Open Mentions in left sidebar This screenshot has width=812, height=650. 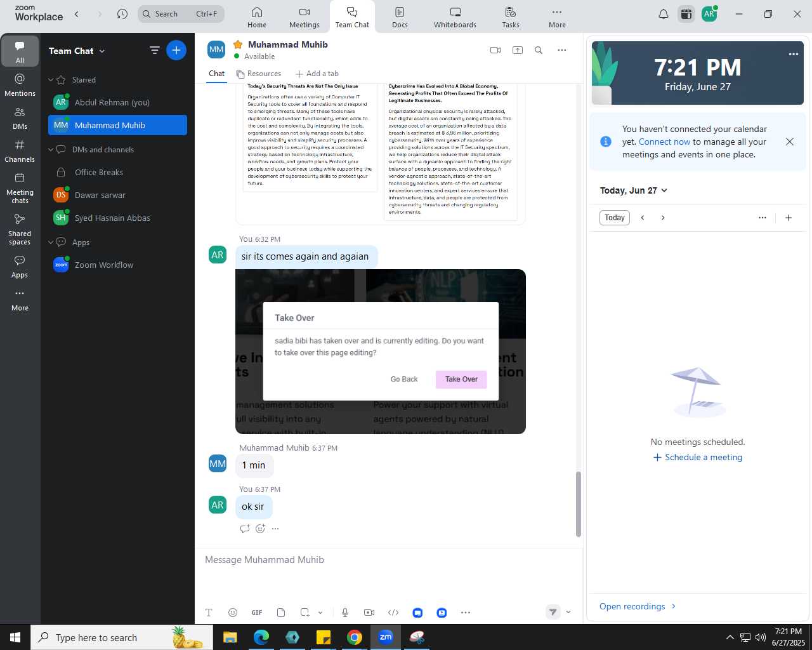[20, 84]
